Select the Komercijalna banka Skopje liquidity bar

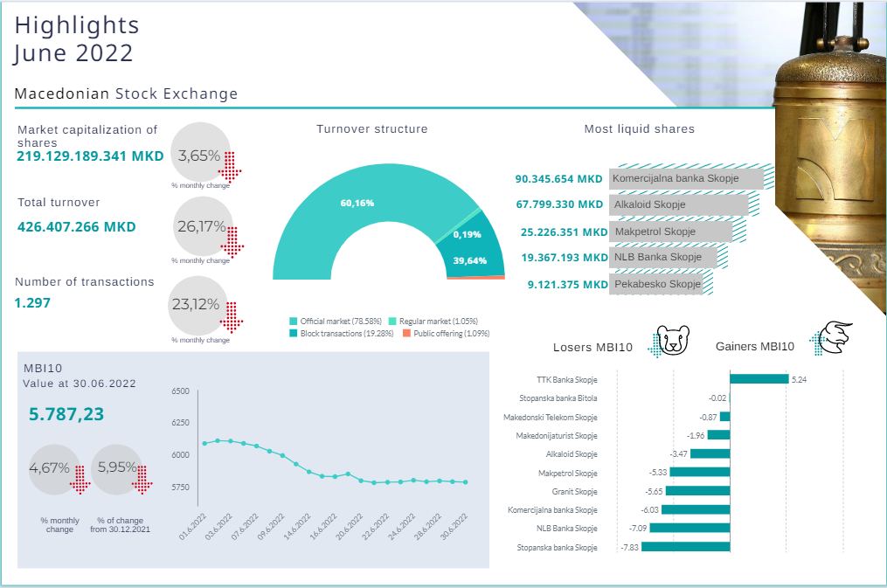[x=687, y=178]
